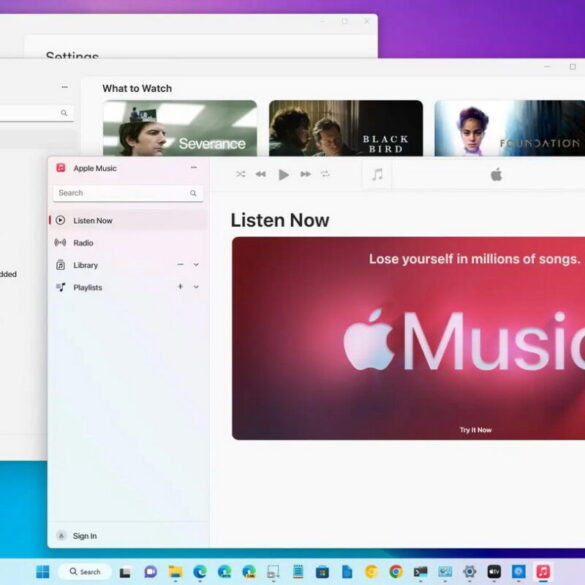Click the Apple Music promo banner
This screenshot has width=585, height=585.
[x=408, y=338]
